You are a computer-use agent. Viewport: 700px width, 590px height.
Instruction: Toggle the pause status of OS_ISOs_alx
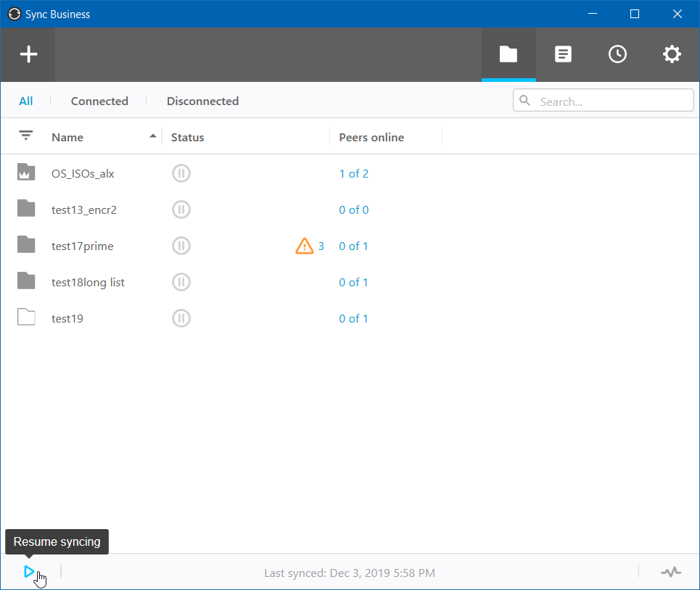click(181, 173)
